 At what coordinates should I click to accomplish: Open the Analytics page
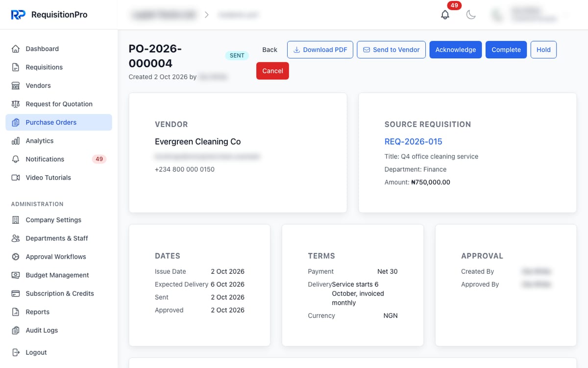click(x=59, y=141)
